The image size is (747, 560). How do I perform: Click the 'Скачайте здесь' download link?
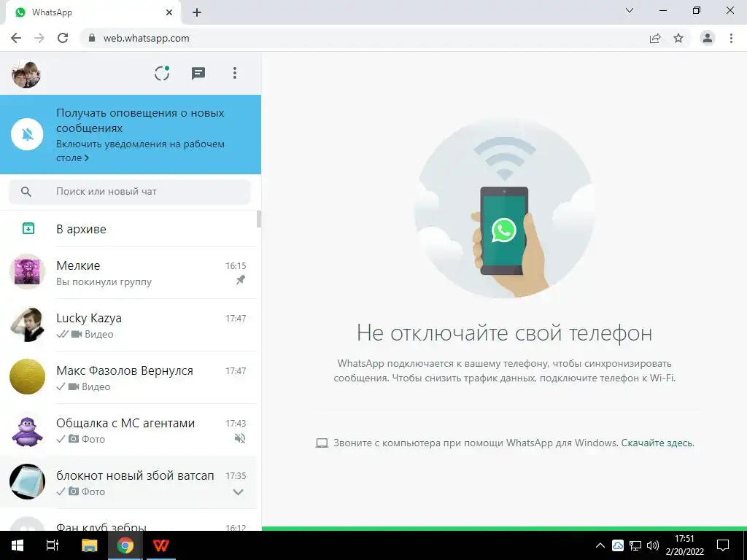[657, 443]
